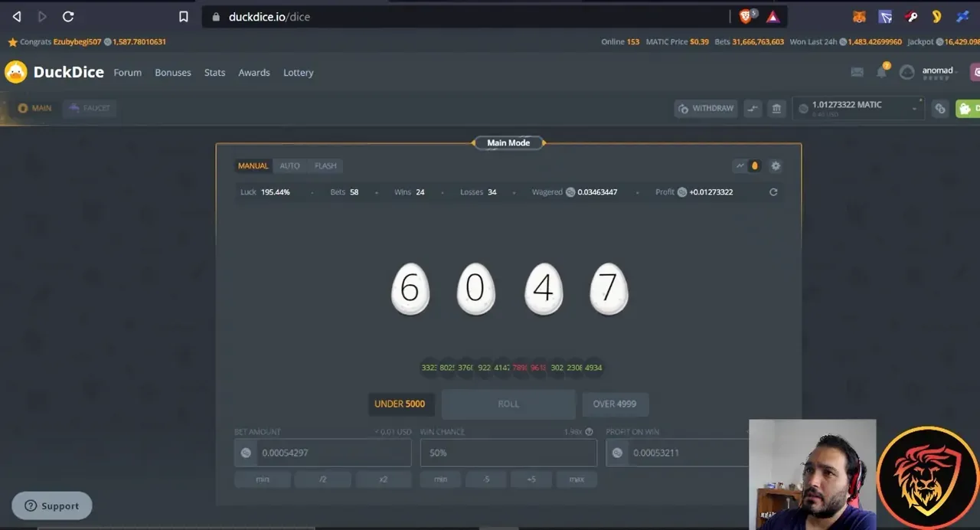Switch to the FLASH betting tab
This screenshot has height=530, width=980.
point(325,165)
